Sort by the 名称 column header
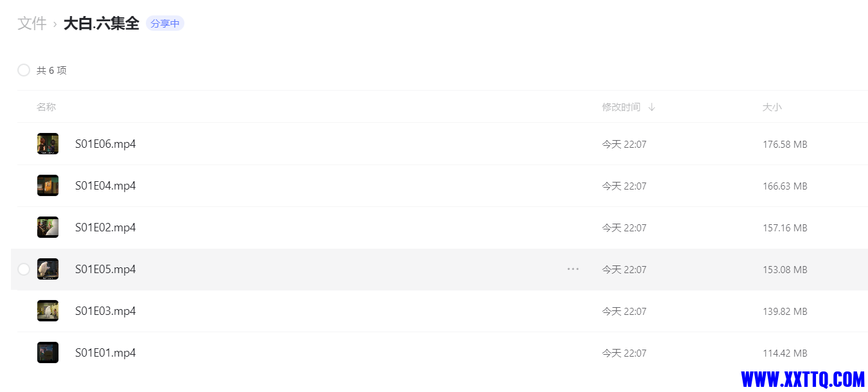The width and height of the screenshot is (868, 392). point(46,107)
